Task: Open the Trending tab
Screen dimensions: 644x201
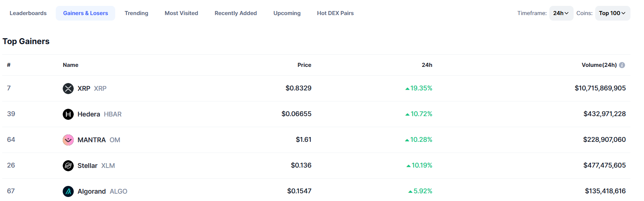Action: tap(136, 13)
